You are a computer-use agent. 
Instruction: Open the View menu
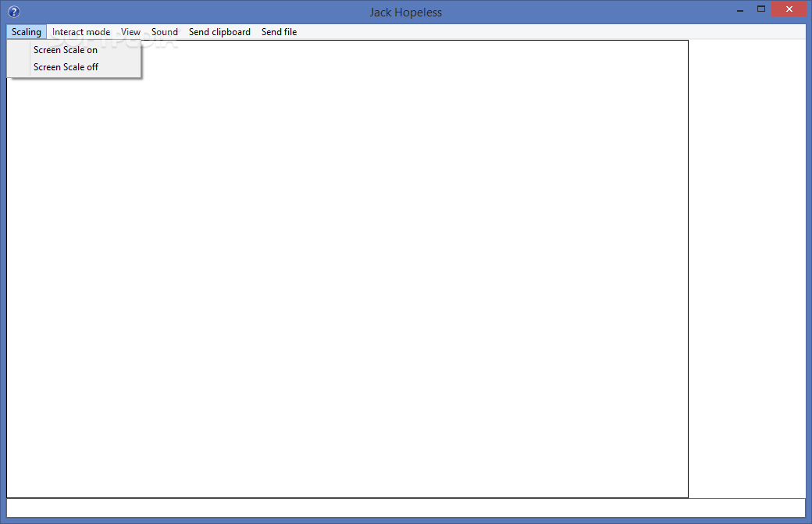click(x=130, y=31)
